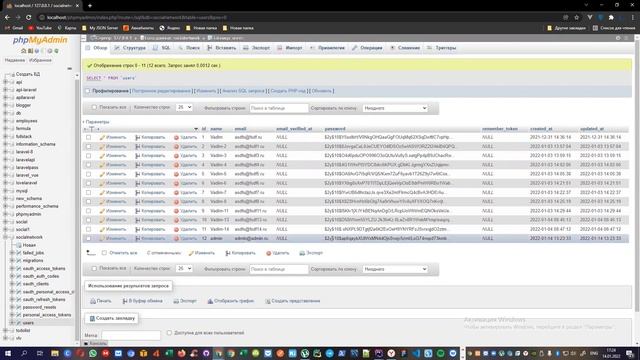
Task: Click the red Delete icon for Vadim-3 row
Action: [x=176, y=156]
